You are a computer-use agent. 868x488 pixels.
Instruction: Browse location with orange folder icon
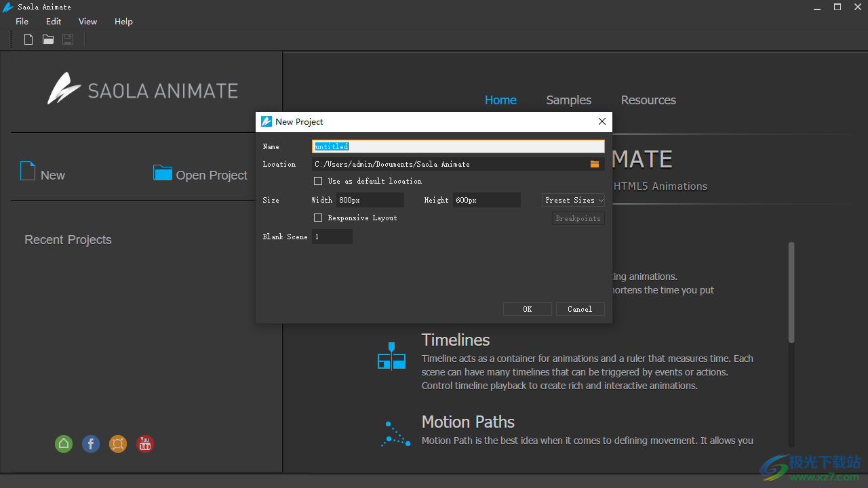[595, 164]
